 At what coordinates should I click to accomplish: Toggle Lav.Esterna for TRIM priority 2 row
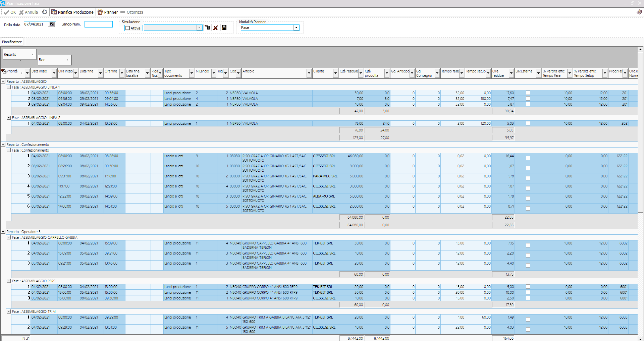click(528, 330)
